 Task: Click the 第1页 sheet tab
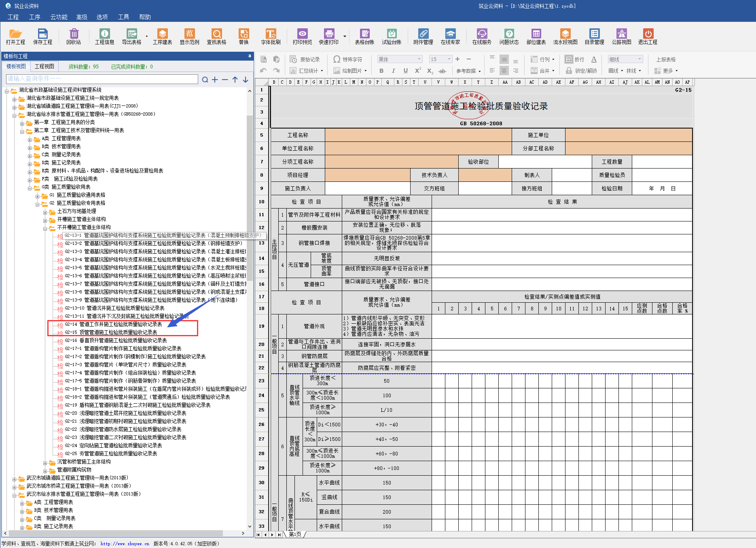click(295, 534)
